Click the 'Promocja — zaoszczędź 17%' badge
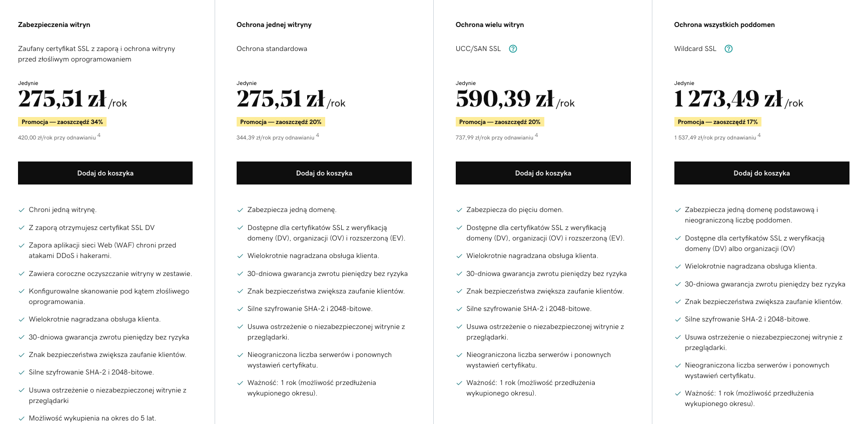 tap(718, 122)
